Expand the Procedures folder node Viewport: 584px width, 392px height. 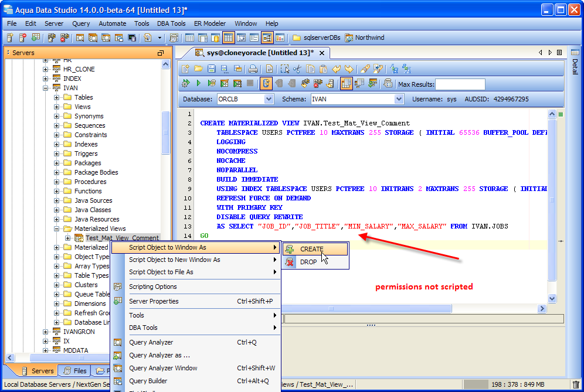57,182
